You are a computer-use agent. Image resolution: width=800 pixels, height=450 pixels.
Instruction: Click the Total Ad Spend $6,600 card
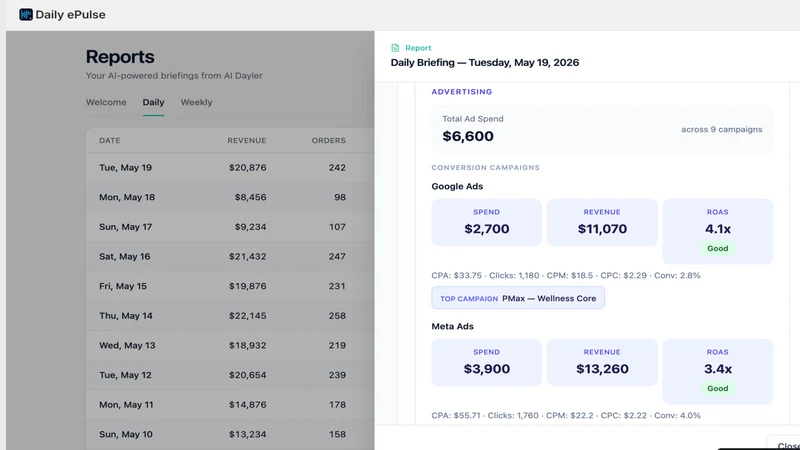coord(602,129)
